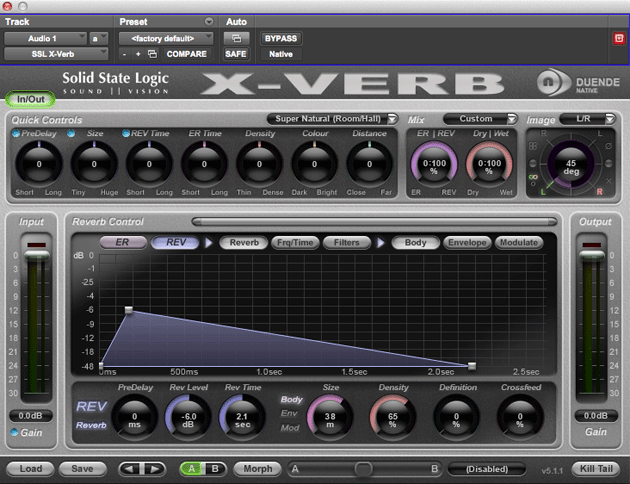630x484 pixels.
Task: Click the Input clip indicator LED
Action: [37, 245]
